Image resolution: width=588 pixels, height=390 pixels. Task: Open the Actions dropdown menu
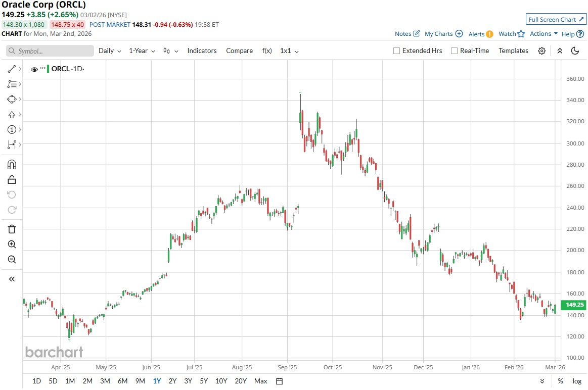point(544,34)
